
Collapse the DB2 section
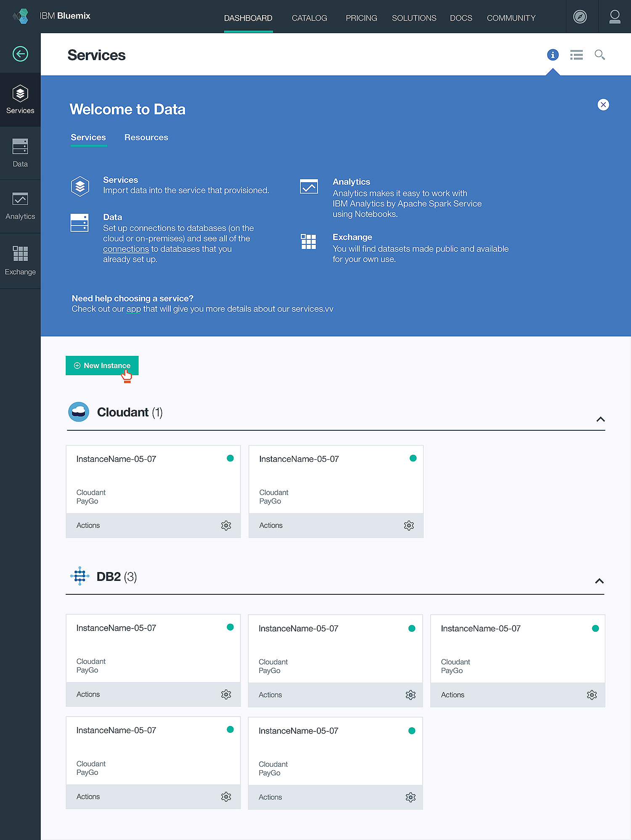point(599,581)
